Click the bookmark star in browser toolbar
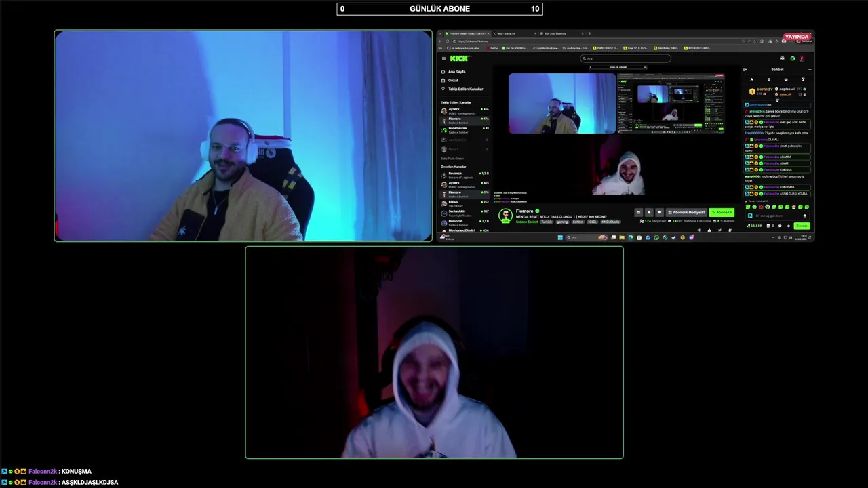The height and width of the screenshot is (488, 868). click(754, 41)
